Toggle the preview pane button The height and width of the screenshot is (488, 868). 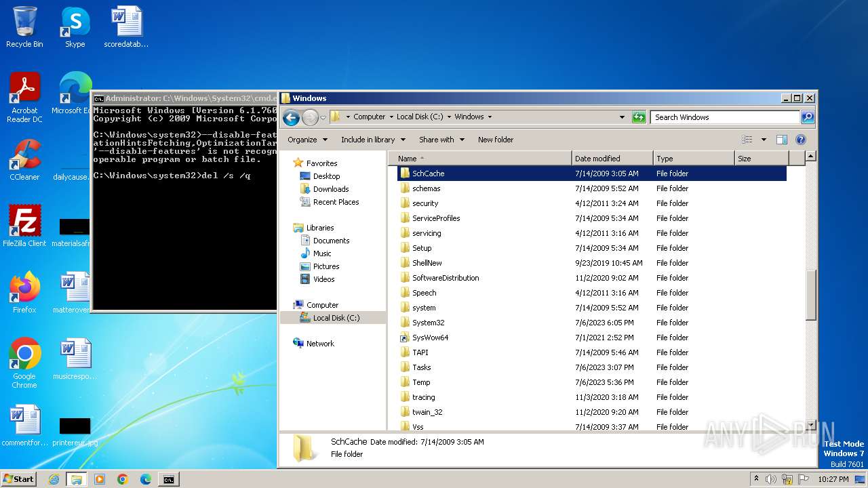pyautogui.click(x=781, y=140)
